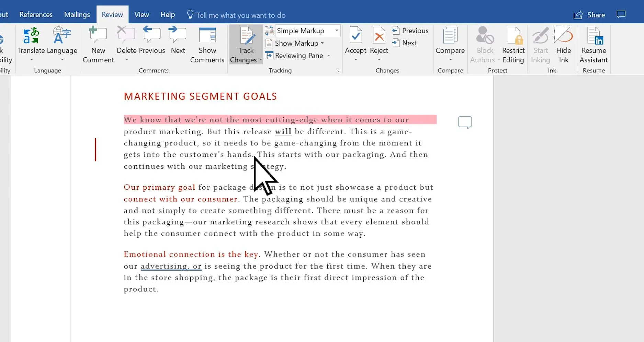The width and height of the screenshot is (644, 342).
Task: Toggle Show Comments visibility
Action: tap(207, 45)
